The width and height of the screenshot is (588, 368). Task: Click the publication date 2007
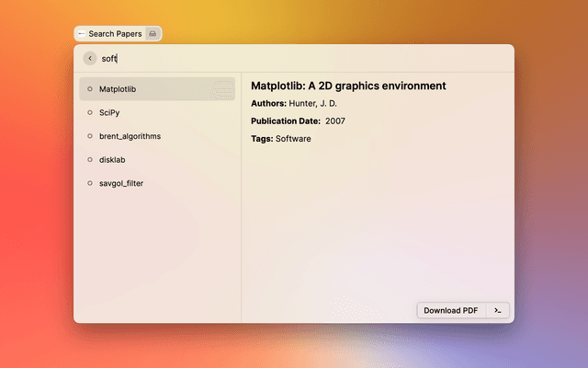click(334, 121)
